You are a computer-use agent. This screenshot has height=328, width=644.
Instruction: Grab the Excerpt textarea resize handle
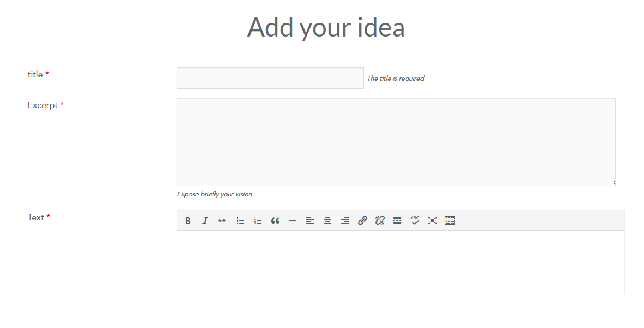612,183
